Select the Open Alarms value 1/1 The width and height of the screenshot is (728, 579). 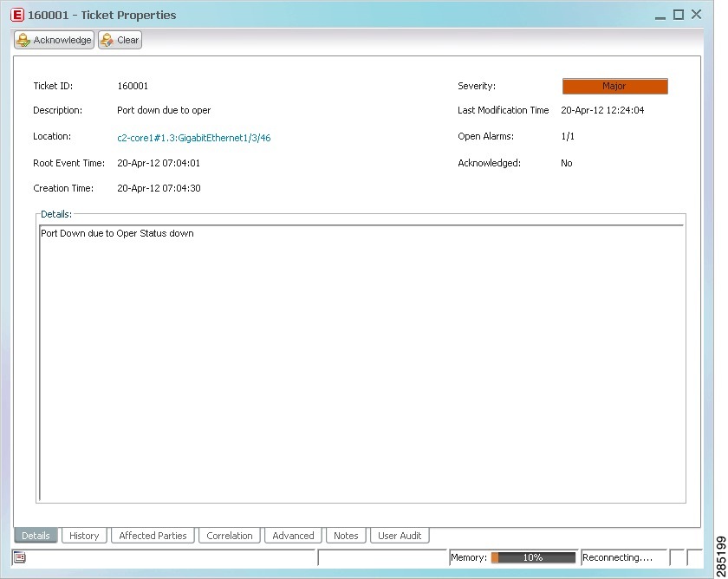568,136
